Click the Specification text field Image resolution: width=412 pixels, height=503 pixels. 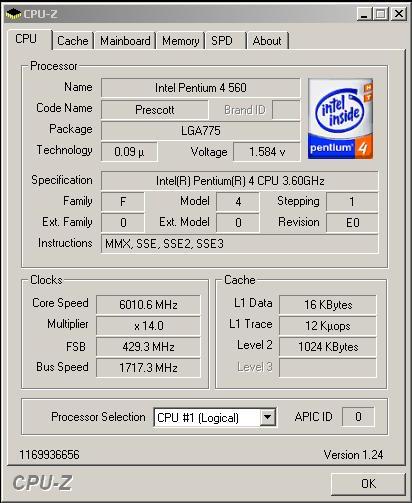pos(240,181)
